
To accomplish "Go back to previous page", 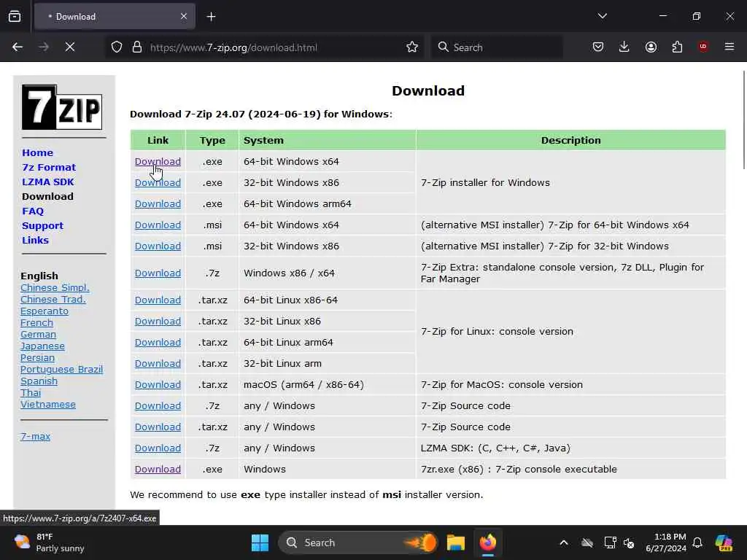I will click(18, 47).
